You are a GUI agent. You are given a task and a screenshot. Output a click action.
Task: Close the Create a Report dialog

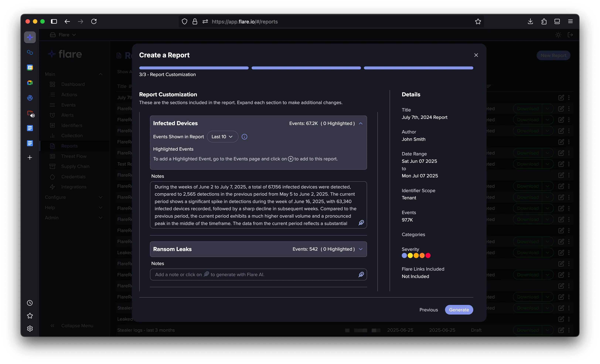[x=476, y=55]
